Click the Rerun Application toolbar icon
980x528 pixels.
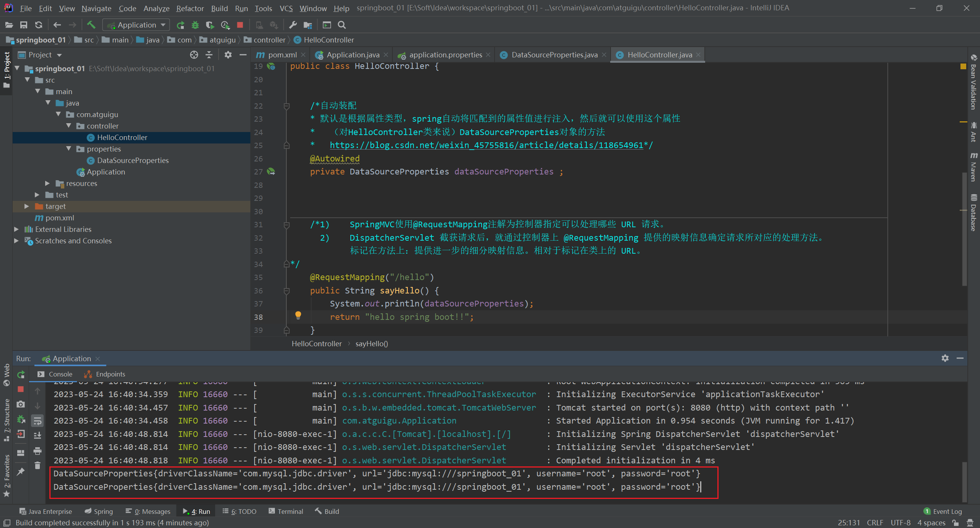[x=180, y=25]
